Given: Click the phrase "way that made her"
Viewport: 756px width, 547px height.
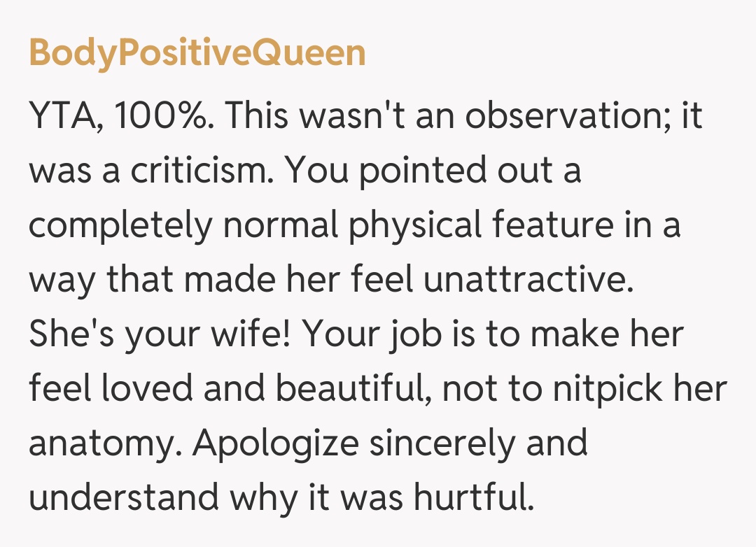Looking at the screenshot, I should (x=182, y=280).
